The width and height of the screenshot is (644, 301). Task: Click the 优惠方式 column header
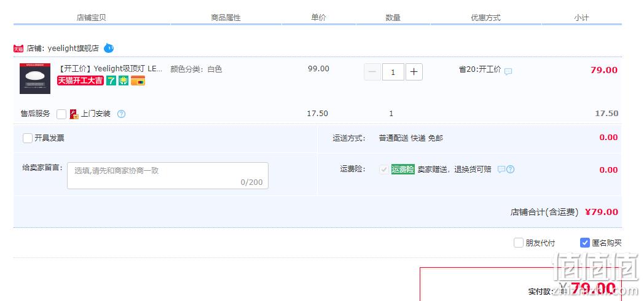(x=486, y=18)
